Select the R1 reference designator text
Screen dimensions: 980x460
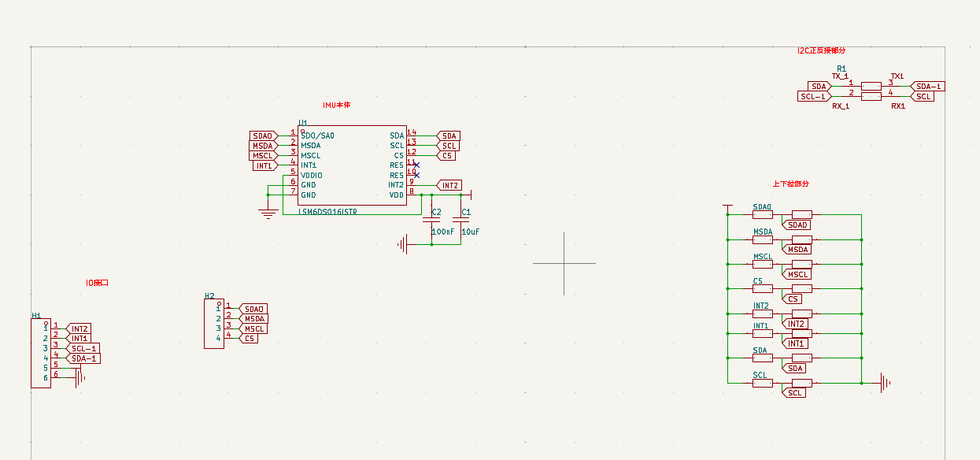pos(841,69)
